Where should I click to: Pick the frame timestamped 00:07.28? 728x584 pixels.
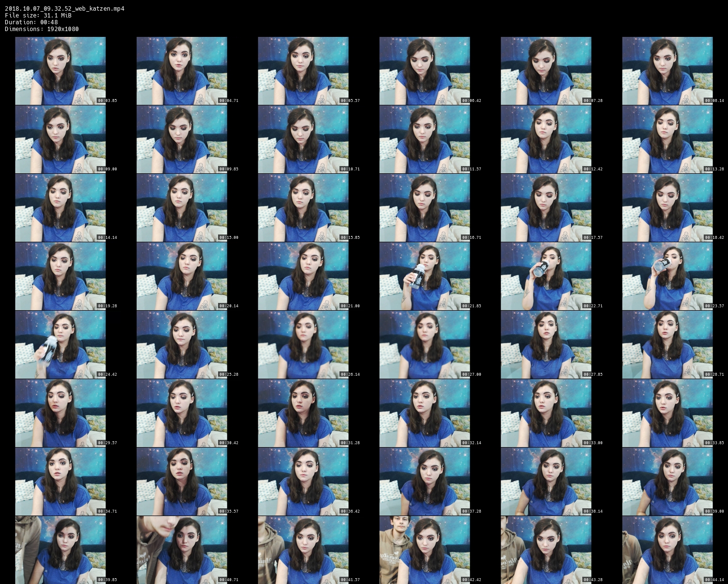pyautogui.click(x=546, y=71)
